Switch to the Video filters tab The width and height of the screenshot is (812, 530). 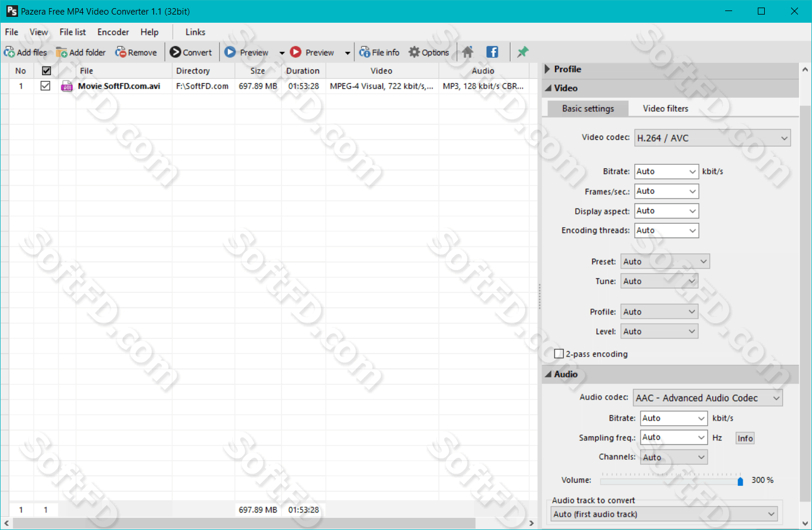pyautogui.click(x=665, y=108)
